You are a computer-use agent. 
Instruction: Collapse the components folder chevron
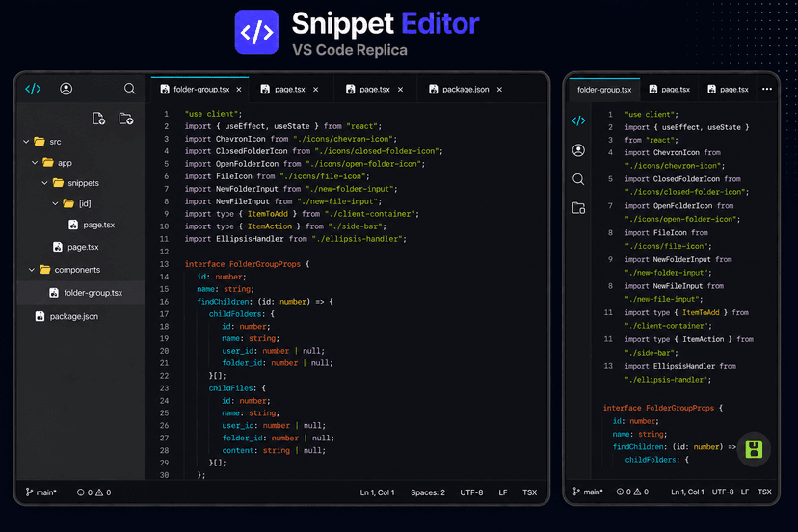pyautogui.click(x=32, y=270)
